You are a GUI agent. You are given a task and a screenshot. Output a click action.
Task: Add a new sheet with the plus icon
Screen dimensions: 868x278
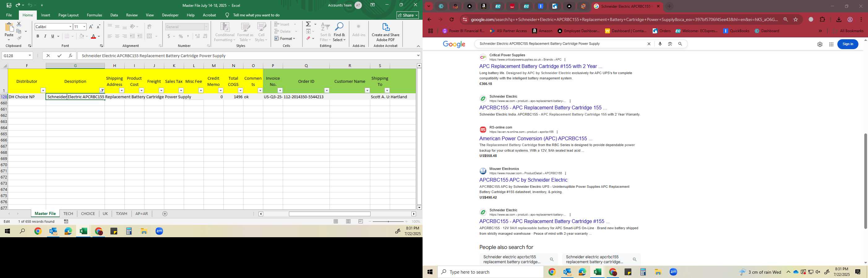click(x=165, y=214)
